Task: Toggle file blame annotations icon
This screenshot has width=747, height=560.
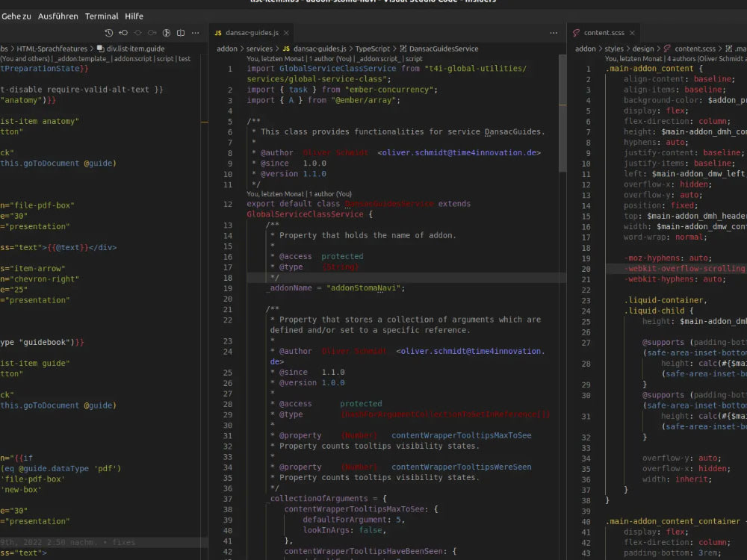Action: tap(167, 33)
